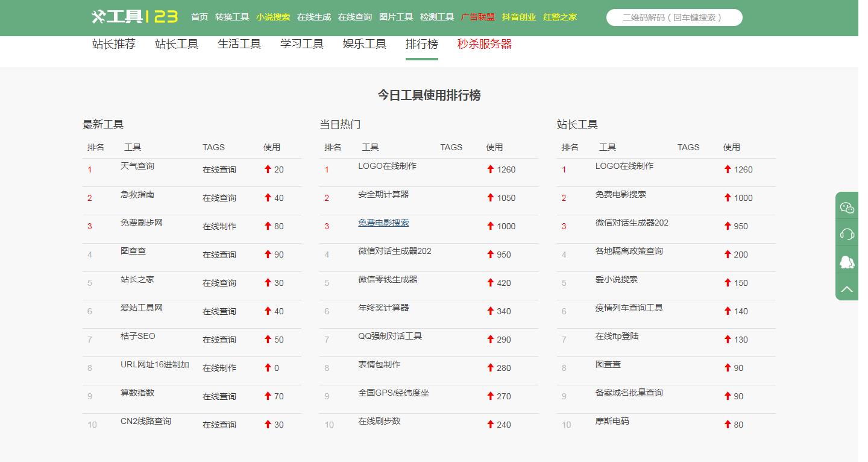Open the 图片工具 menu item
Screen dimensions: 868x462
(396, 17)
